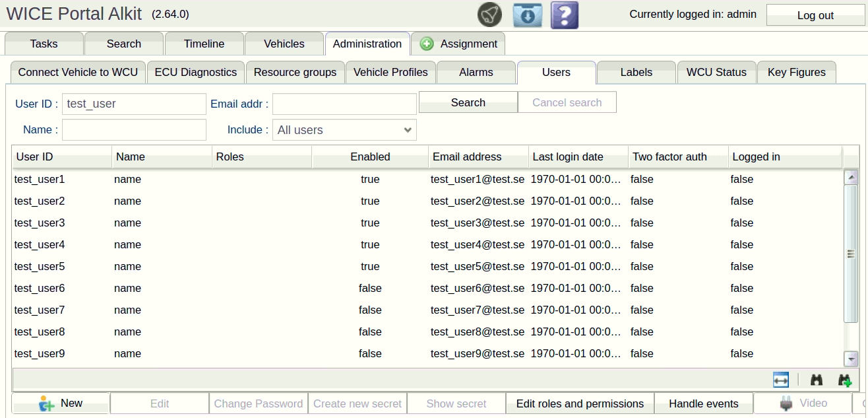Open the WCU Status sub-tab
Screen dimensions: 868x418
[716, 73]
